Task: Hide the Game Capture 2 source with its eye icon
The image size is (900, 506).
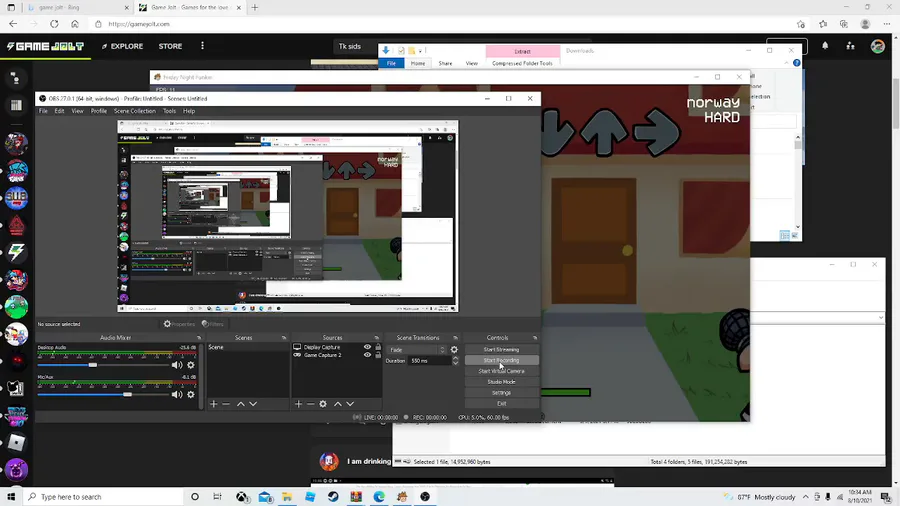Action: point(367,355)
